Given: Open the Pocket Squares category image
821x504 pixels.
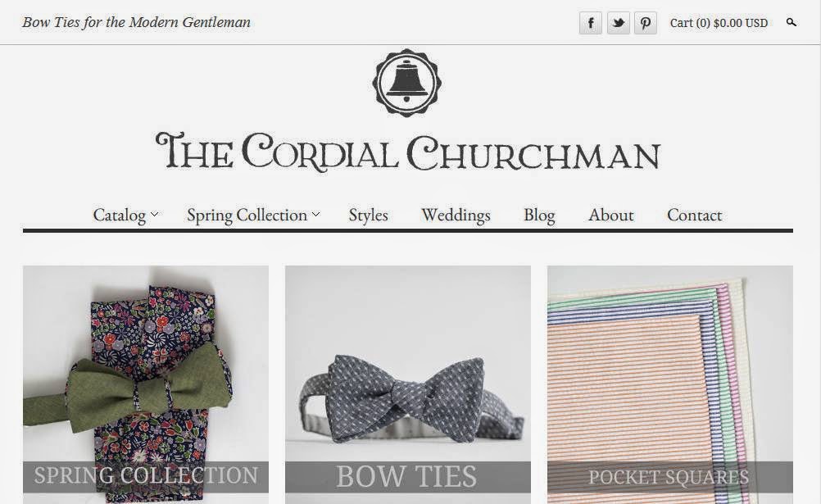Looking at the screenshot, I should 670,384.
